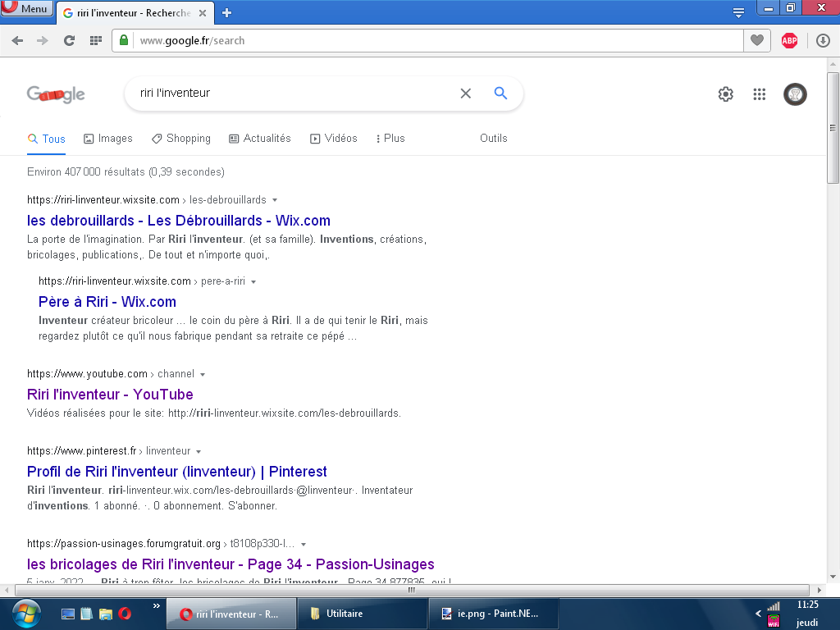840x630 pixels.
Task: Switch to the Vidéos tab
Action: pos(333,138)
